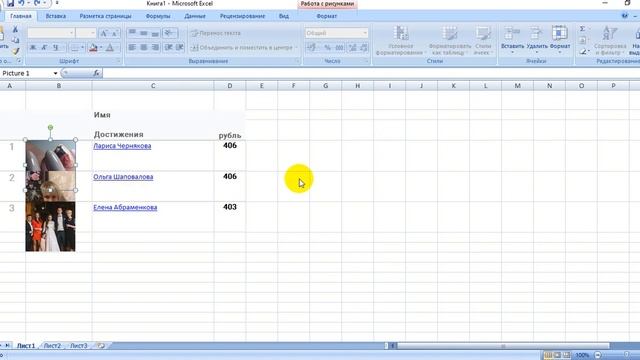The image size is (640, 360).
Task: Click the Increase Font Size icon
Action: [104, 33]
